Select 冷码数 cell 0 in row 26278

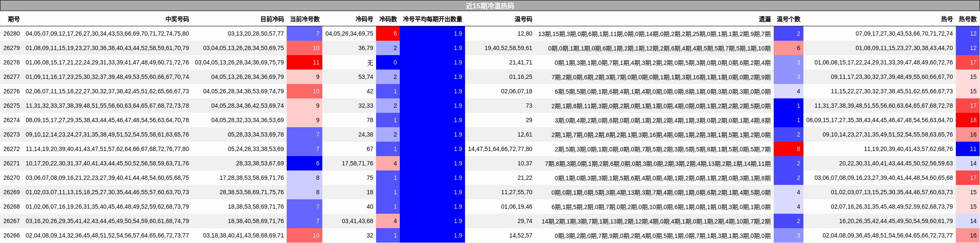(388, 62)
